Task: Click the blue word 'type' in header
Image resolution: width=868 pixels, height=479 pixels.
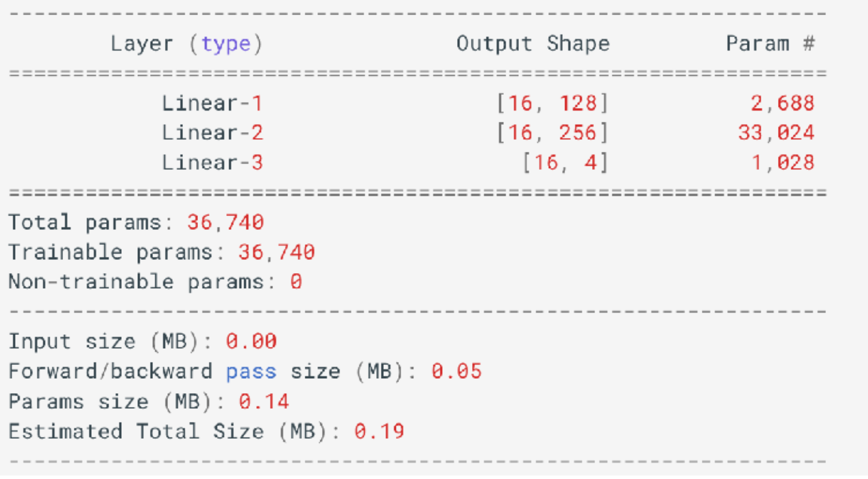Action: [x=226, y=45]
